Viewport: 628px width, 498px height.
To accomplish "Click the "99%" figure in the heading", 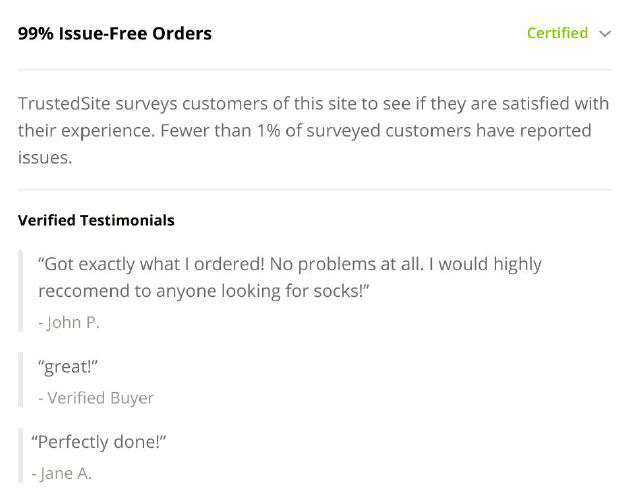I will [36, 33].
